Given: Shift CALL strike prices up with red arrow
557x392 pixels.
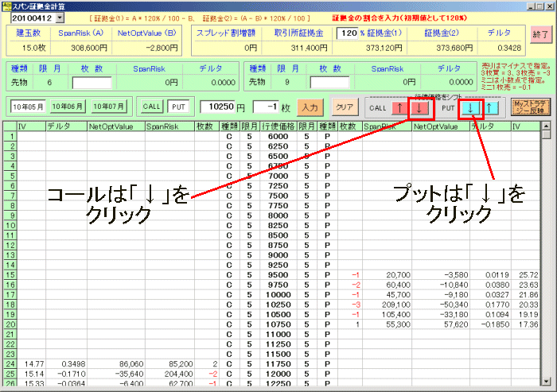Looking at the screenshot, I should click(400, 108).
